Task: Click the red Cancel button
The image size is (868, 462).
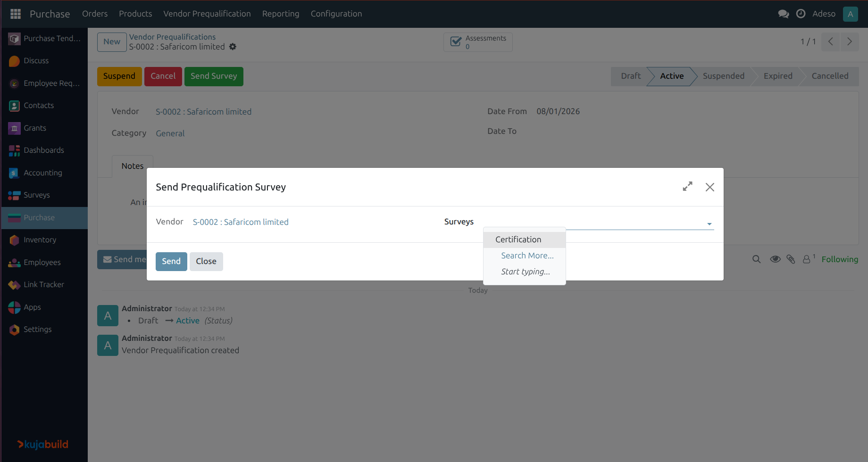Action: (x=163, y=76)
